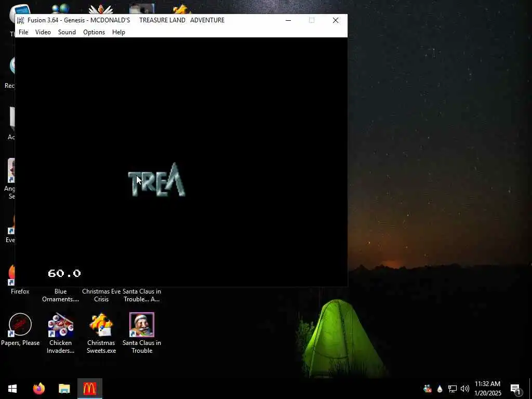Open the Help menu in Fusion

(119, 32)
